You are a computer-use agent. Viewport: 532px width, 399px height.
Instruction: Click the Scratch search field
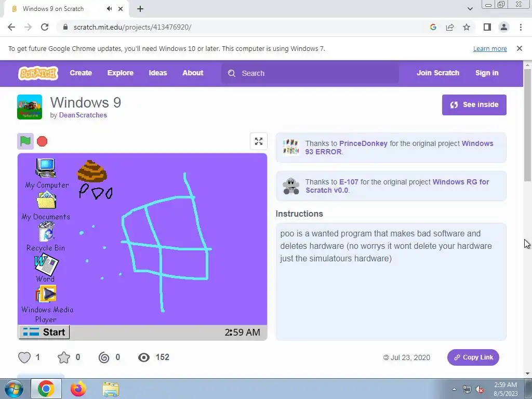tap(310, 73)
